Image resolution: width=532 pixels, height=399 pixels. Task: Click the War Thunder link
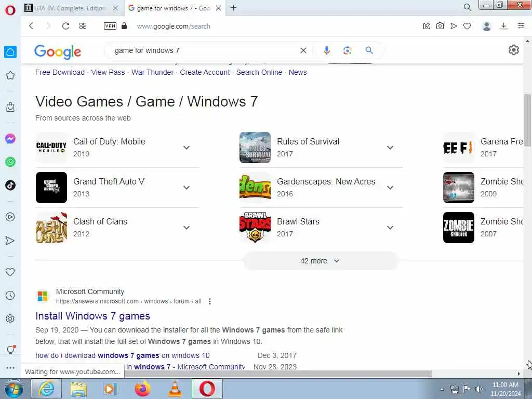coord(152,72)
